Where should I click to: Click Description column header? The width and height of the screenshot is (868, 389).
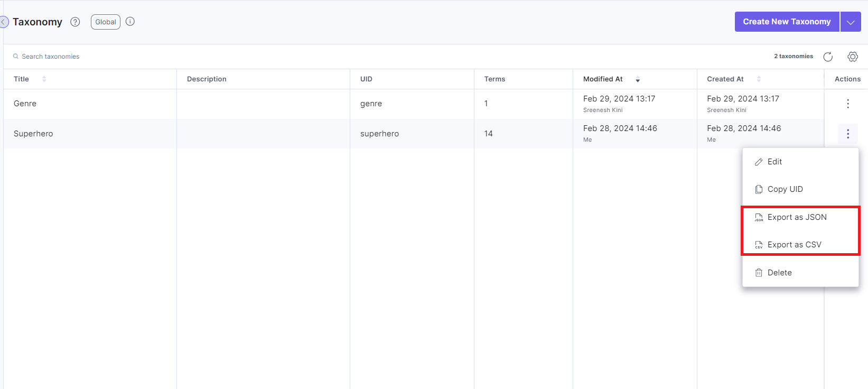click(x=207, y=79)
